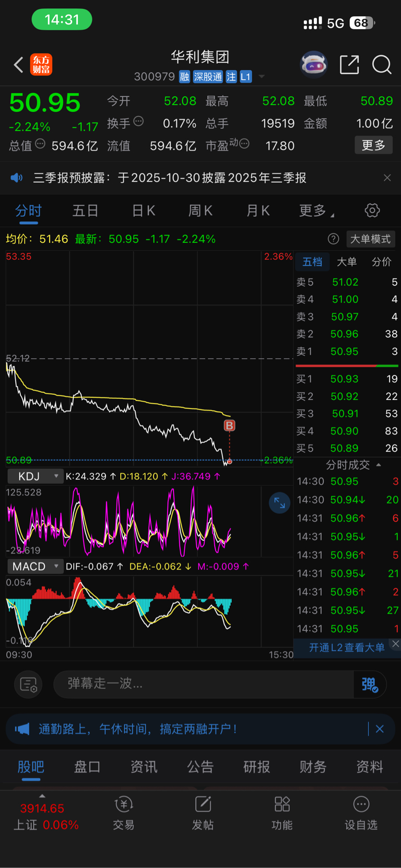Open the 股吧 tab
401x868 pixels.
pos(31,767)
